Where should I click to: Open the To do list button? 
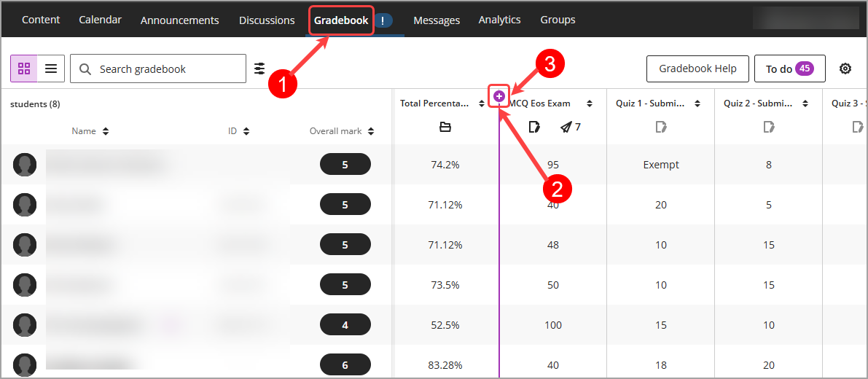click(789, 69)
